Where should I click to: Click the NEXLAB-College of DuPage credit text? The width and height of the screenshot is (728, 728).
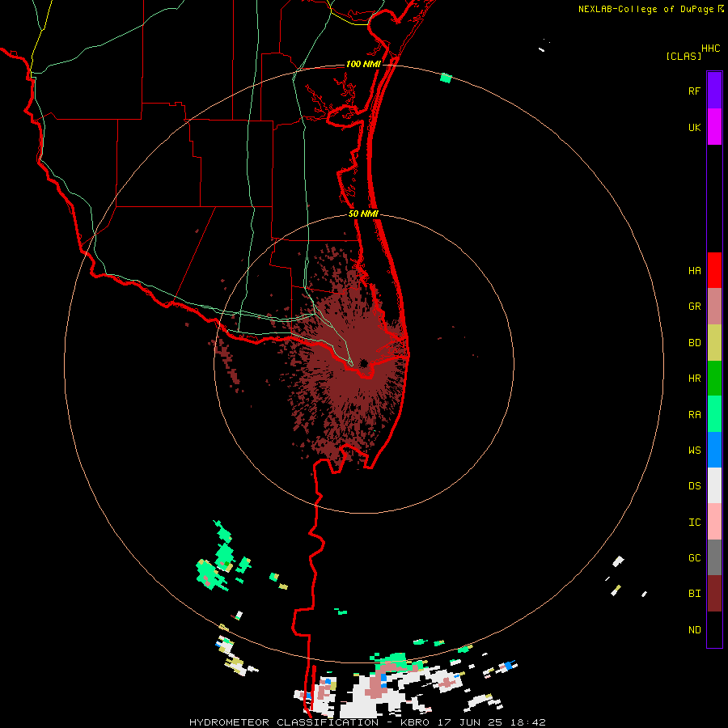click(x=645, y=9)
